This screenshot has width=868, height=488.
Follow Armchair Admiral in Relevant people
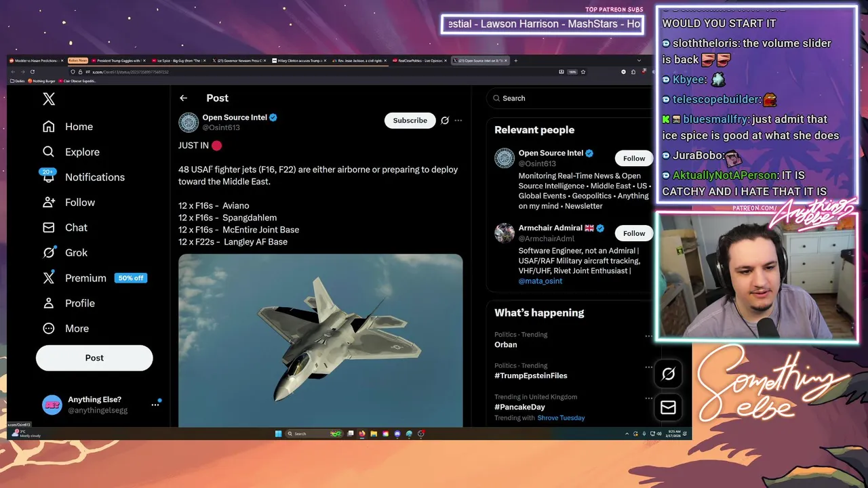pyautogui.click(x=634, y=233)
